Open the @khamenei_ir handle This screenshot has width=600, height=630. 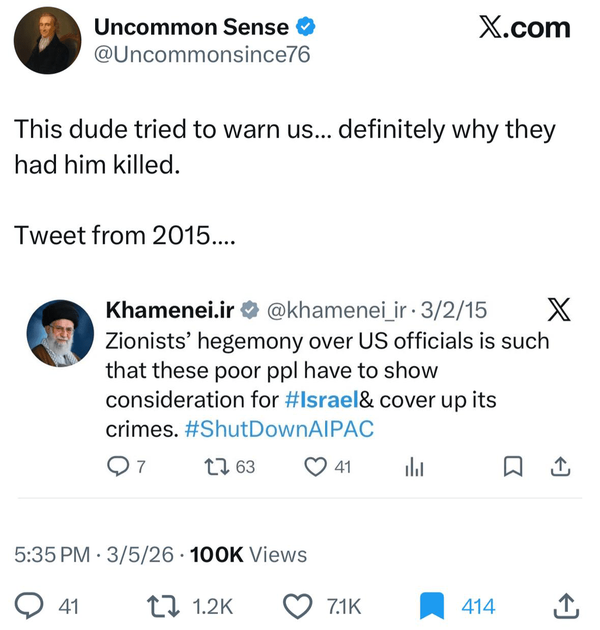coord(339,311)
